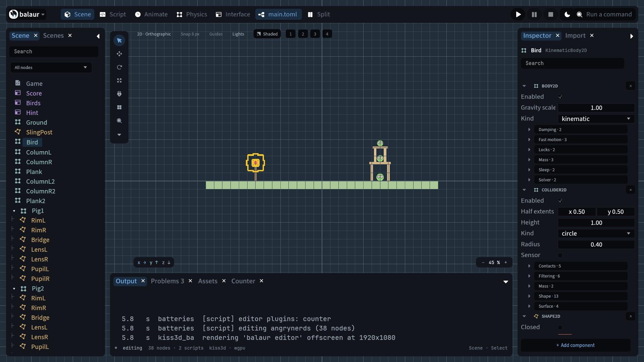Select the arrow Select tool

pos(119,41)
